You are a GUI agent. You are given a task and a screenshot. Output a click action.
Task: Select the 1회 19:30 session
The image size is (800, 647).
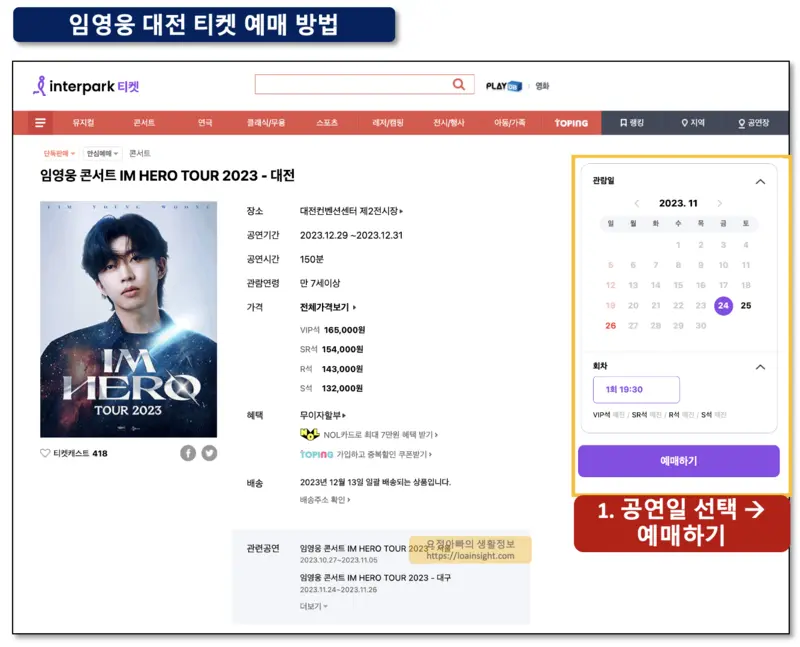pos(636,390)
